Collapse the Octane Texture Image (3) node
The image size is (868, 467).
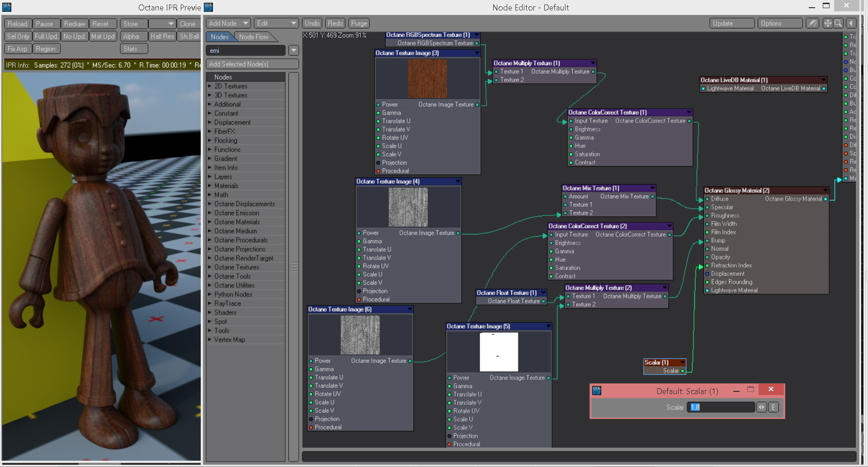[476, 53]
